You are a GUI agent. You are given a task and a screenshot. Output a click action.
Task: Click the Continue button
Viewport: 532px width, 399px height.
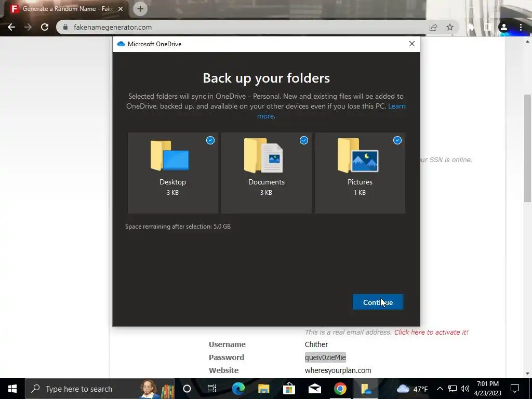click(x=378, y=302)
